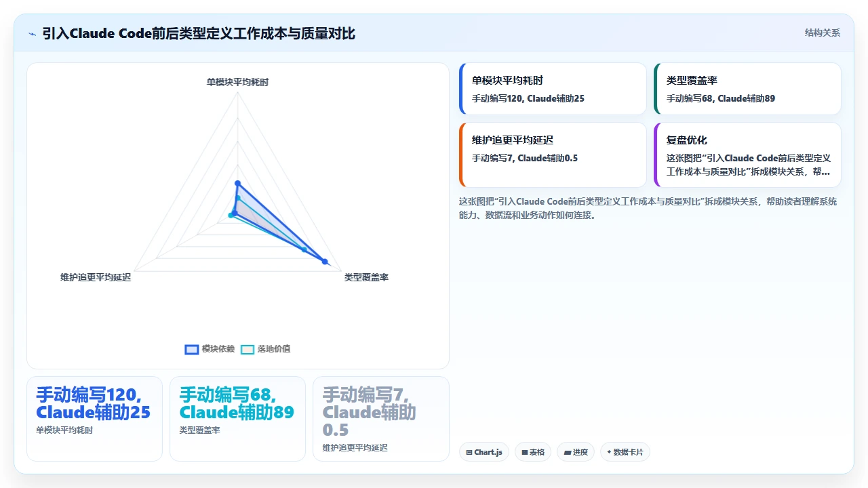
Task: Click the 手动编写7, Claude辅助0.5 stat card
Action: tap(381, 419)
